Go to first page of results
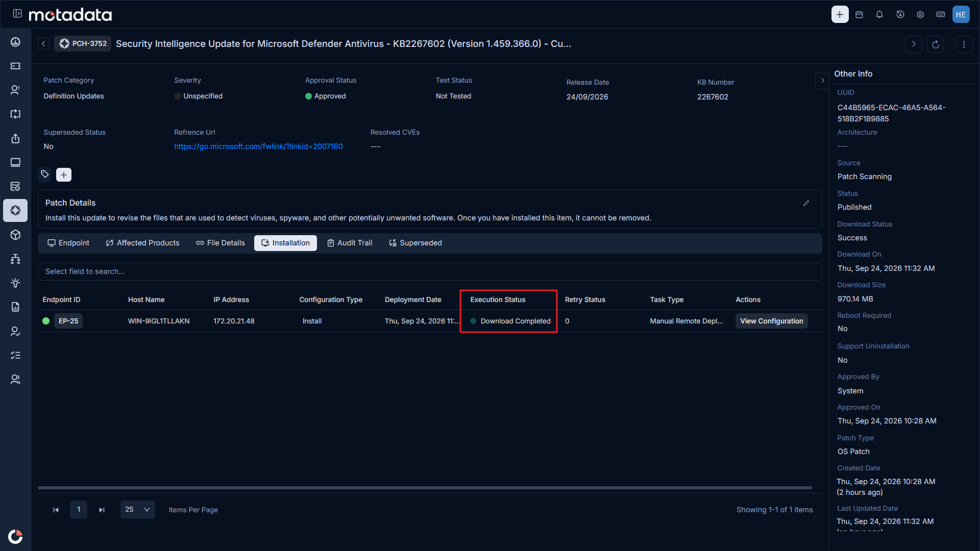Screen dimensions: 980x551 coord(56,510)
